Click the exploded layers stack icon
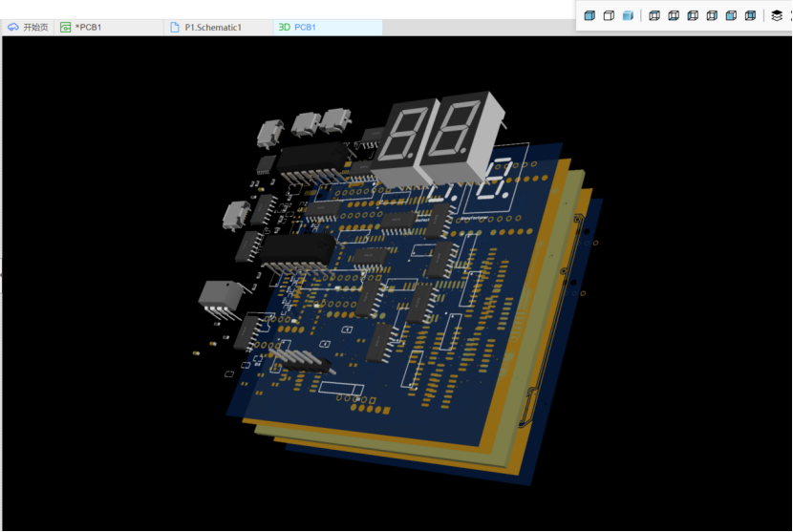The height and width of the screenshot is (532, 793). (777, 15)
